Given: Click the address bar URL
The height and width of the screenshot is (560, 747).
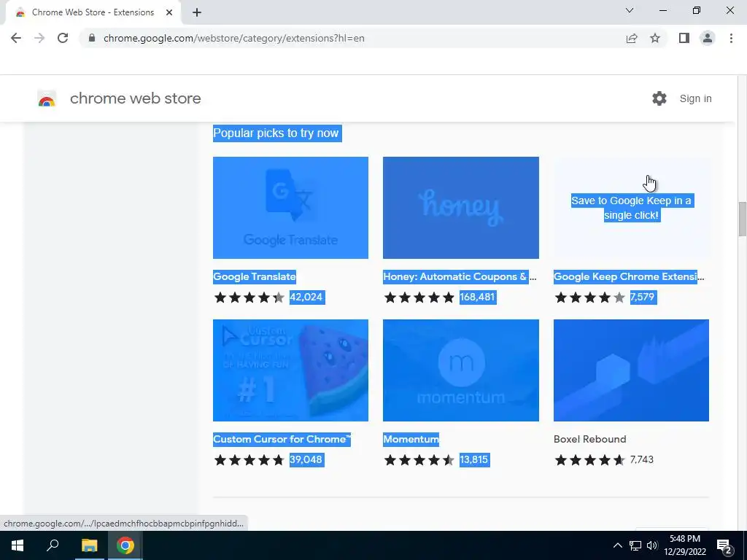Looking at the screenshot, I should point(234,38).
